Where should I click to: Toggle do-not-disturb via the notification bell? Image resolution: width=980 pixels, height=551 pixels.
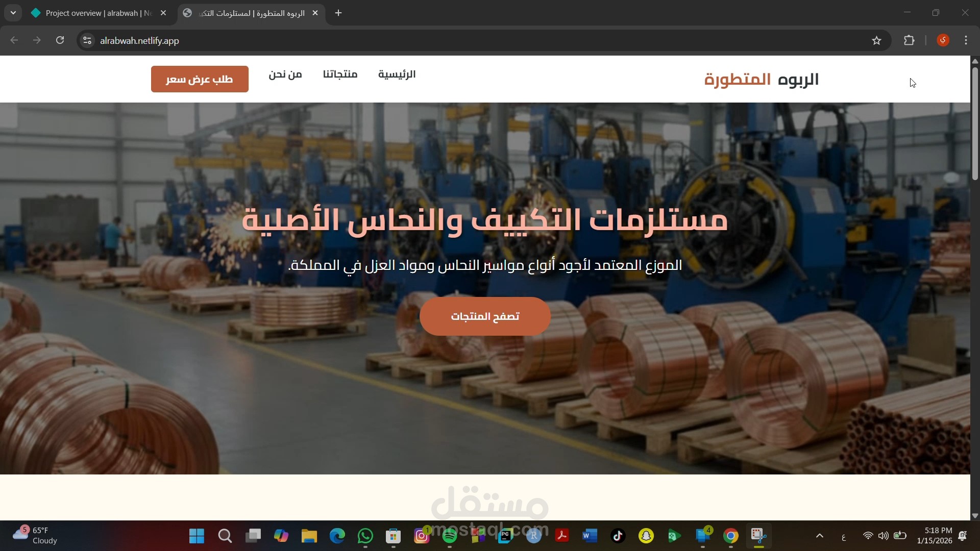(963, 536)
